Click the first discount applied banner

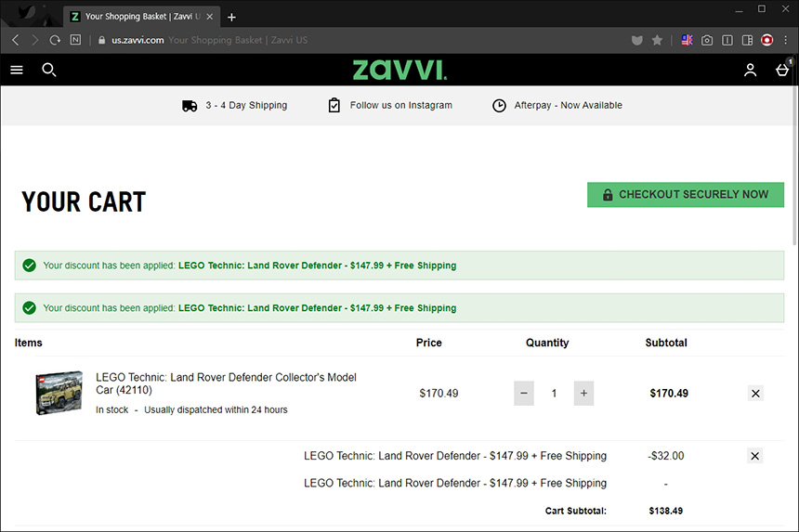(399, 266)
